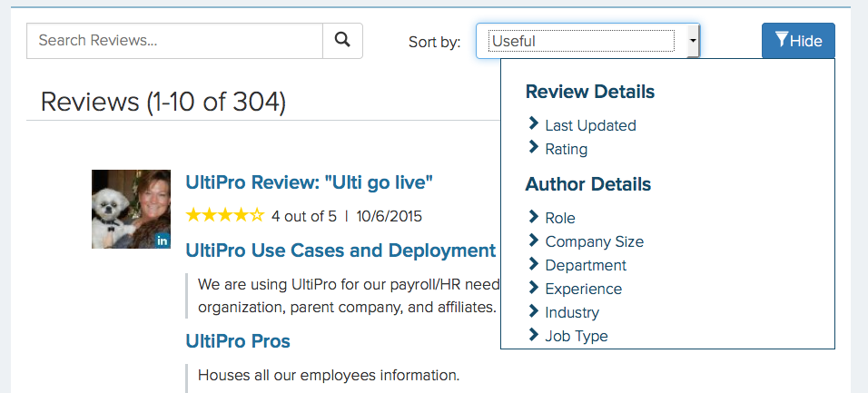Viewport: 868px width, 393px height.
Task: Open UltiPro Use Cases and Deployment heading
Action: pos(340,251)
